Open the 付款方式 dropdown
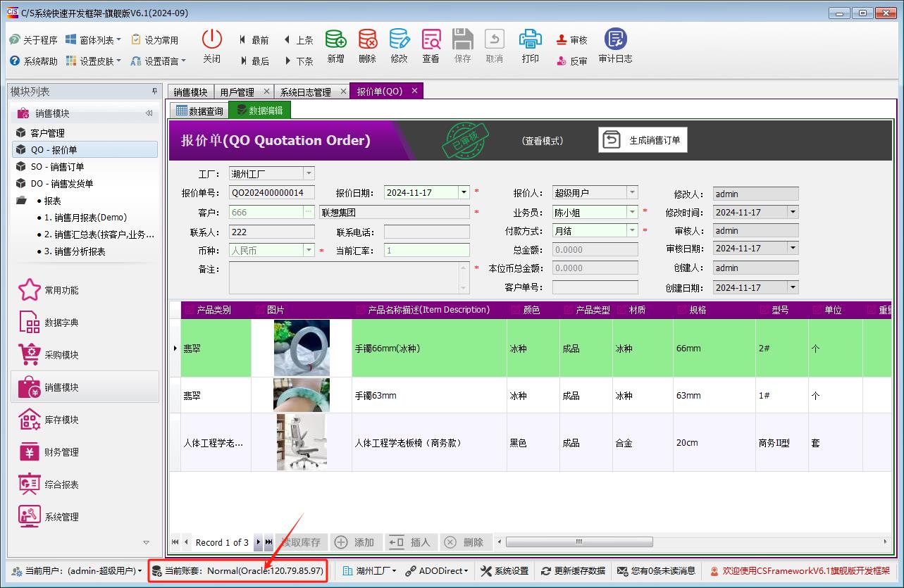 tap(631, 230)
